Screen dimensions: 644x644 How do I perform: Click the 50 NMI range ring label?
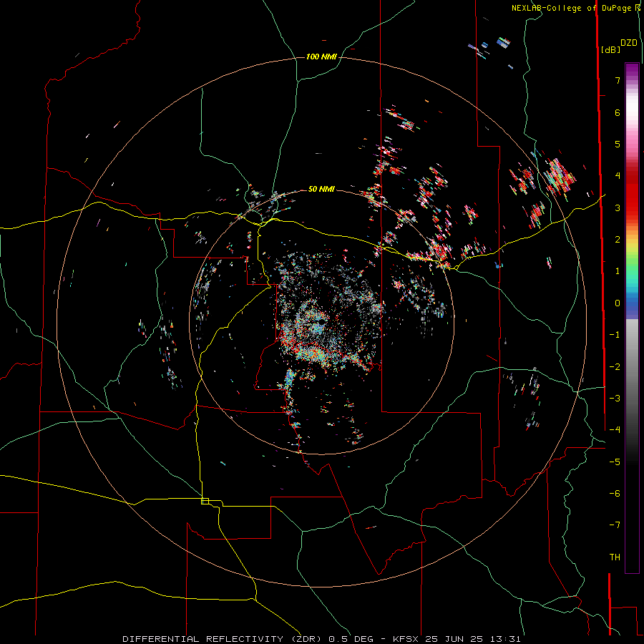click(321, 189)
